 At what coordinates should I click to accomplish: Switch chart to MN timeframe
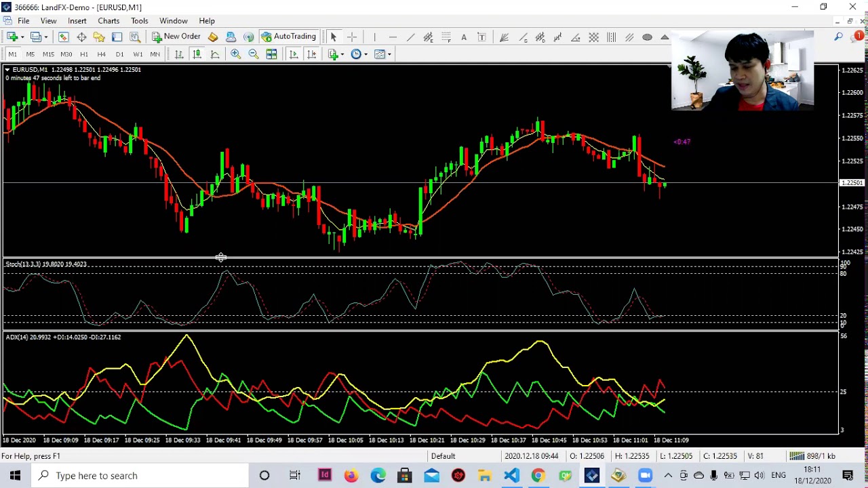[155, 54]
